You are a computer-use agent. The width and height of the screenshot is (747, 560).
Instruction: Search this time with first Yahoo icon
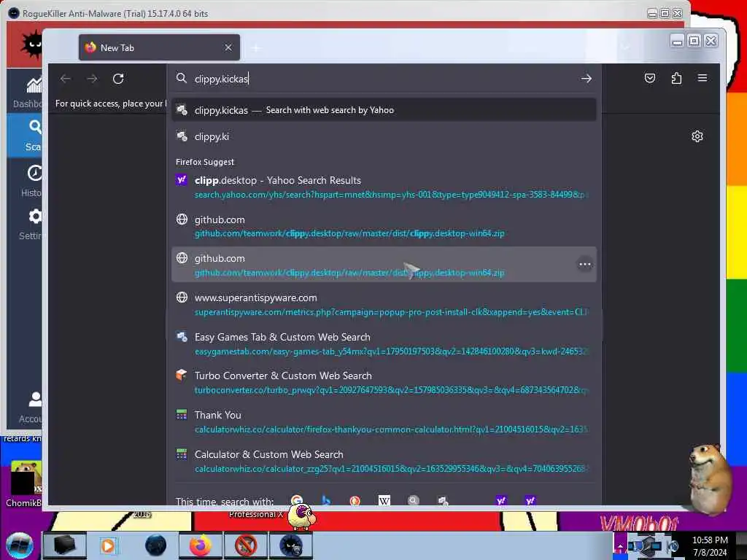(x=501, y=500)
